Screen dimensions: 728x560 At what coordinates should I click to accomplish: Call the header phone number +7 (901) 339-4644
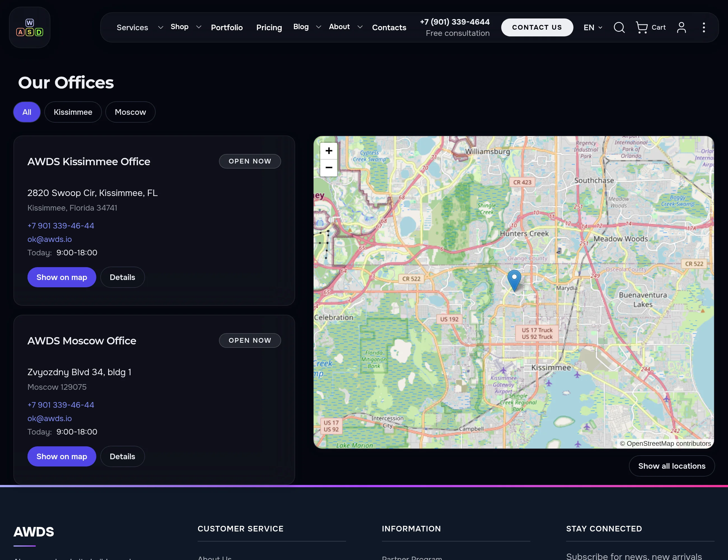coord(455,22)
